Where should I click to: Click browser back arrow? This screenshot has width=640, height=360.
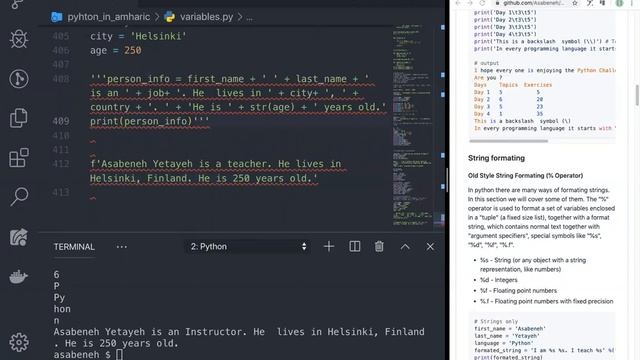click(x=458, y=3)
